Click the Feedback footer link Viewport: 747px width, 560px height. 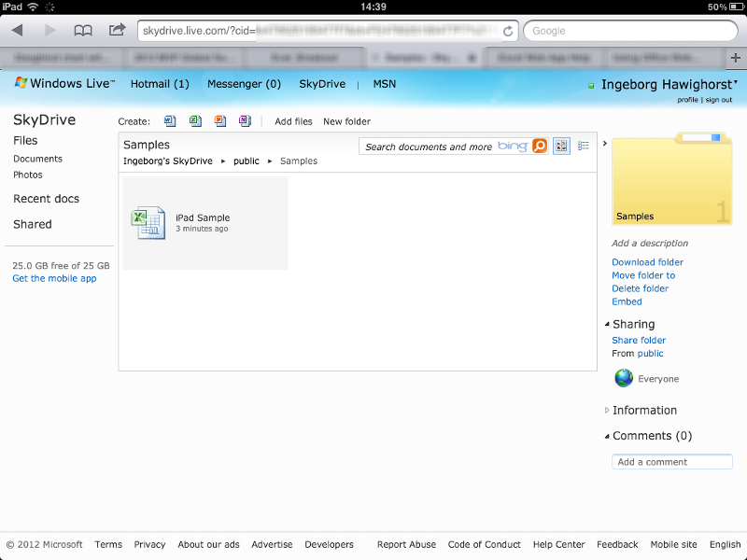[617, 544]
